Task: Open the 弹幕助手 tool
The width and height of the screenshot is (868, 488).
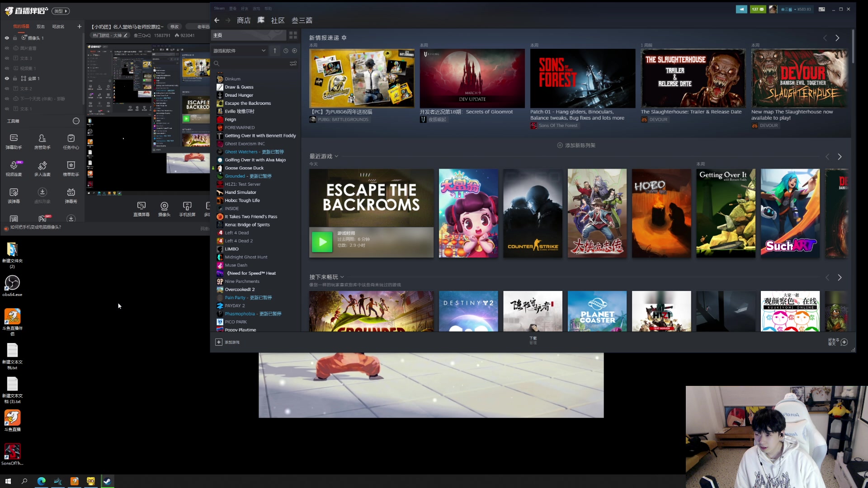Action: pyautogui.click(x=14, y=138)
